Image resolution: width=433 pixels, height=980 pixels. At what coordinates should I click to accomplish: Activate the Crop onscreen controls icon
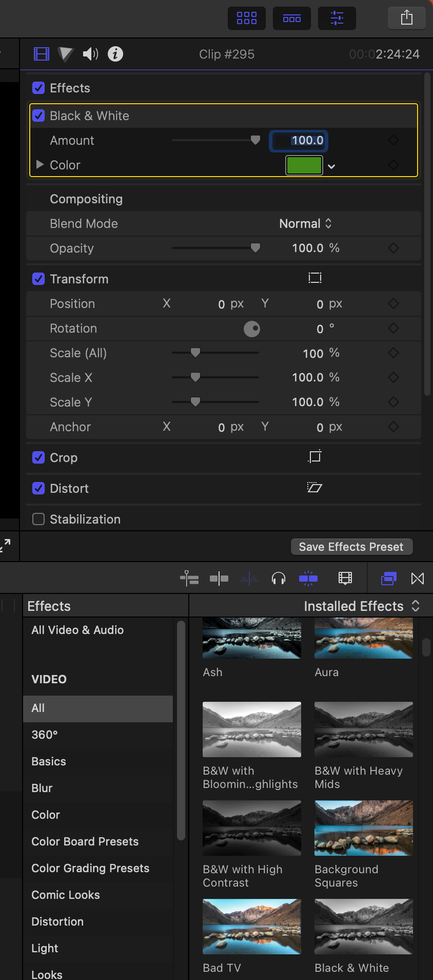coord(314,456)
